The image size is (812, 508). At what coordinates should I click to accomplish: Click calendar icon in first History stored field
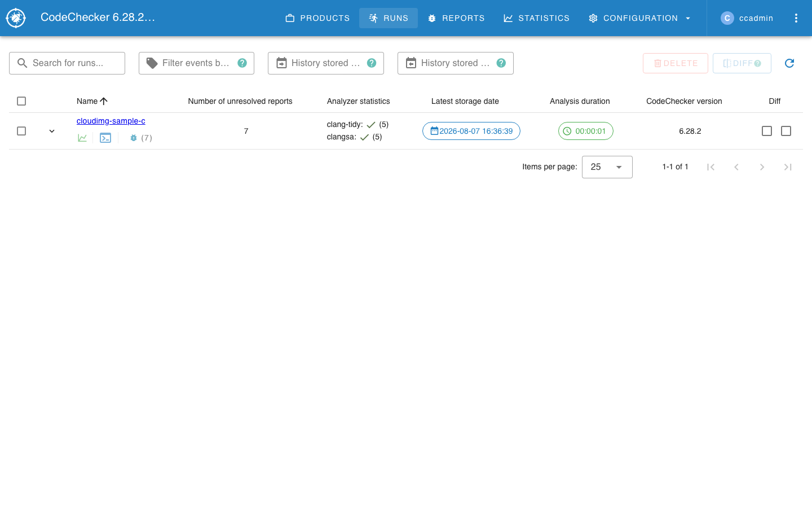[281, 63]
